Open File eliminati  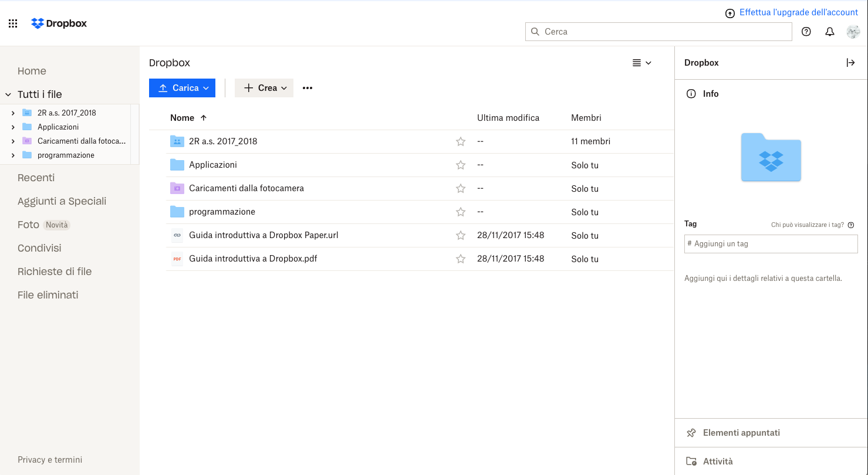click(48, 295)
